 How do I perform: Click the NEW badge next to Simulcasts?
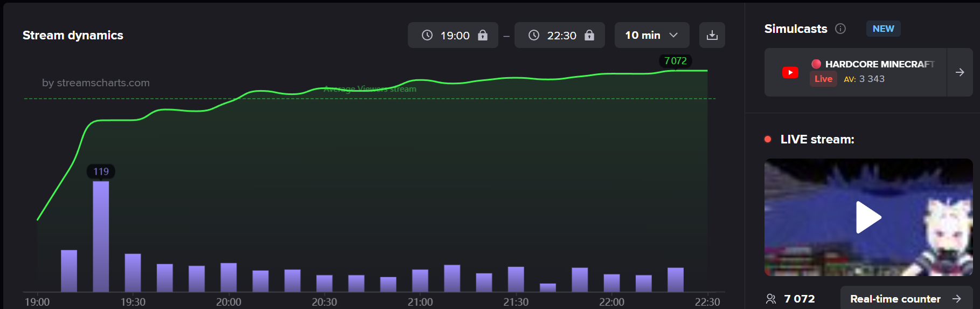click(x=883, y=29)
